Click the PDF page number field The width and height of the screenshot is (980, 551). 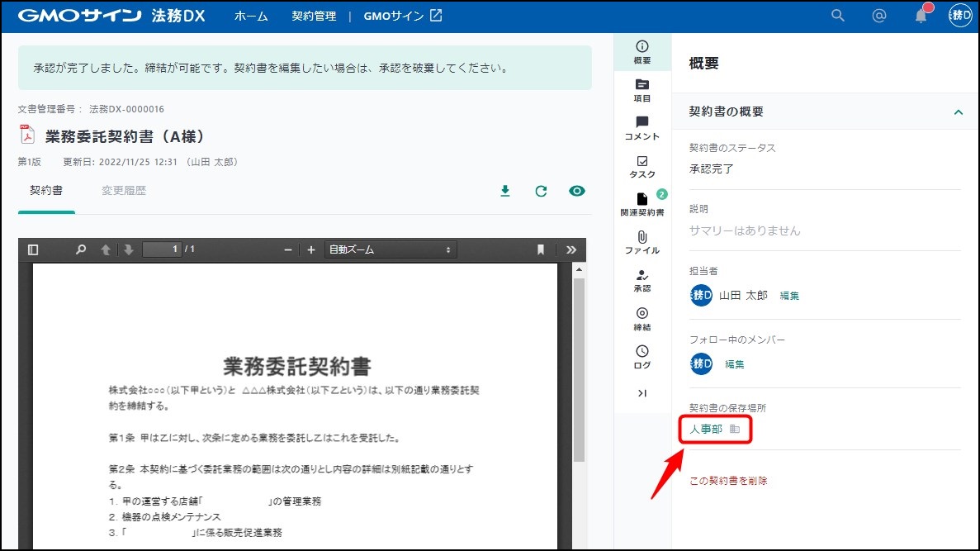tap(162, 249)
